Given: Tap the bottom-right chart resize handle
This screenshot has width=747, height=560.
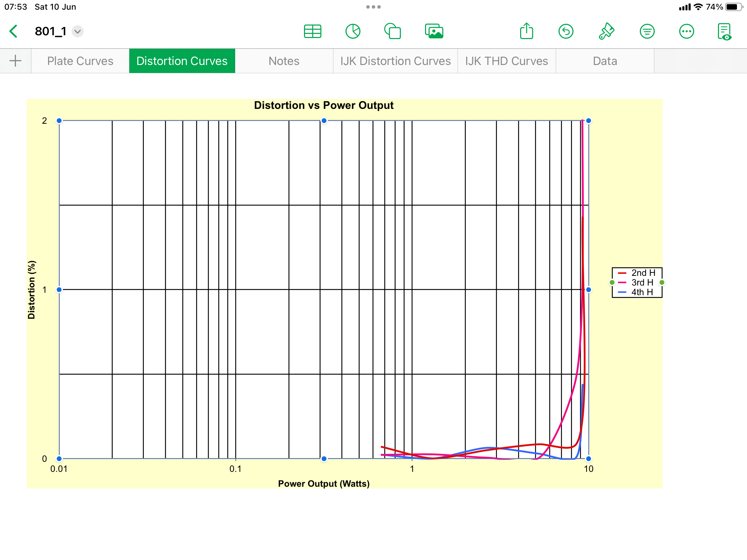Looking at the screenshot, I should [x=589, y=459].
